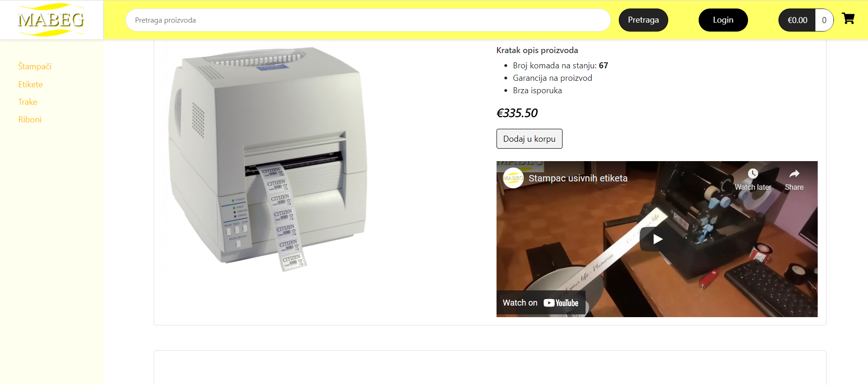868x385 pixels.
Task: Go to the Trake category
Action: [x=28, y=102]
